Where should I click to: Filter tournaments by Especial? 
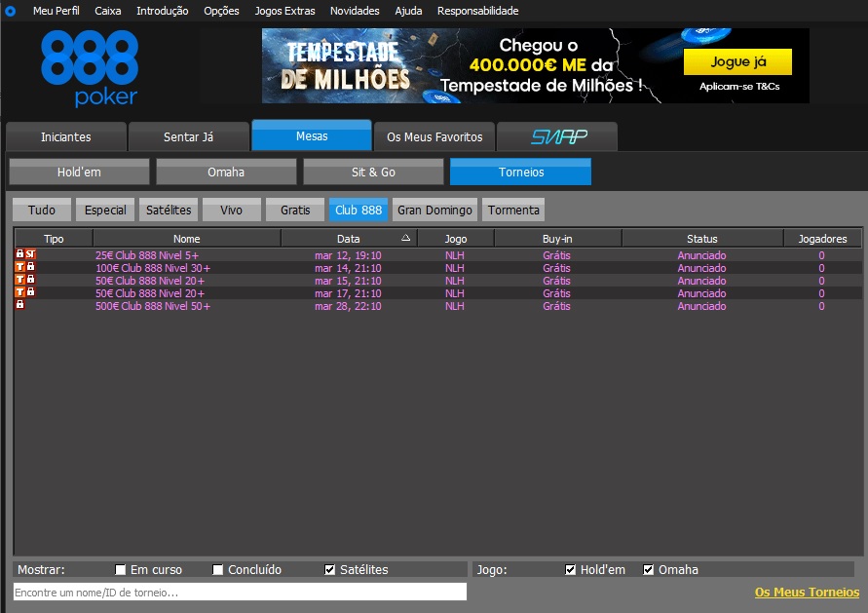point(105,210)
